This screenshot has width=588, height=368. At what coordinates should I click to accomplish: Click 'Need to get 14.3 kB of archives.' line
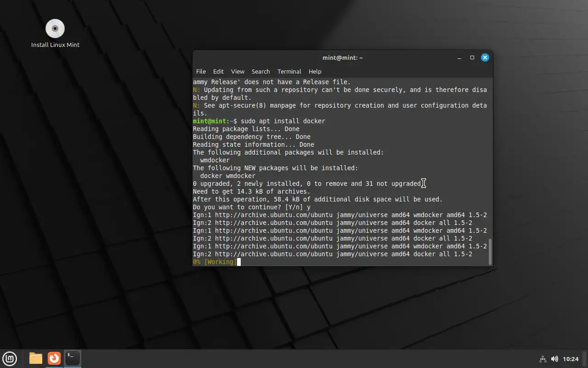(252, 191)
